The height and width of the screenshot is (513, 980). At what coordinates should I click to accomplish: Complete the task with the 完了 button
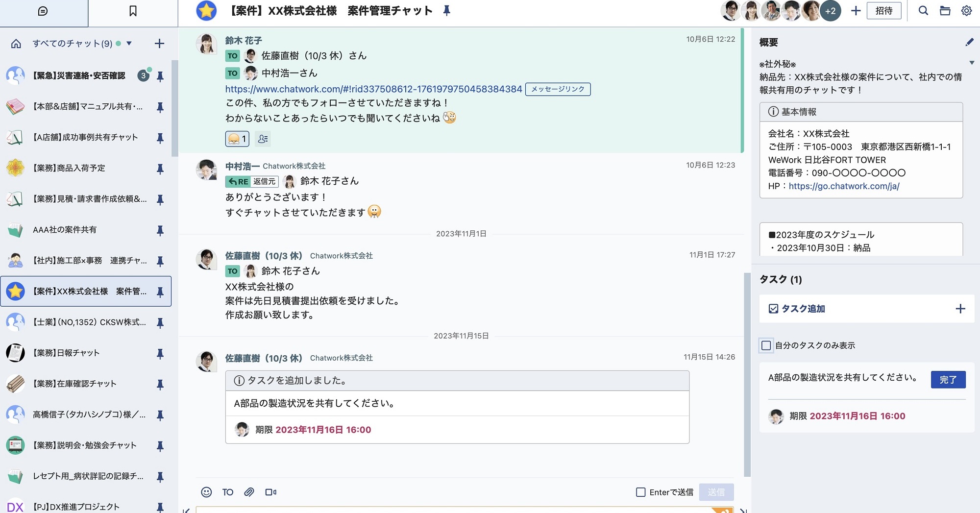tap(948, 379)
